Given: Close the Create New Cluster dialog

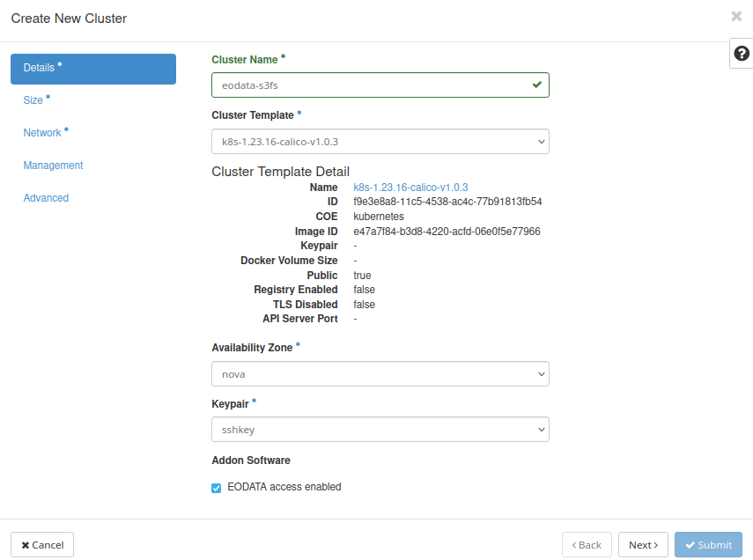Looking at the screenshot, I should [x=736, y=16].
